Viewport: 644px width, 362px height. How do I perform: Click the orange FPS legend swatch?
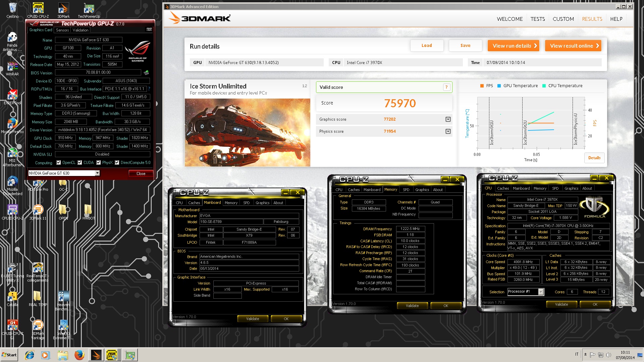tap(482, 86)
